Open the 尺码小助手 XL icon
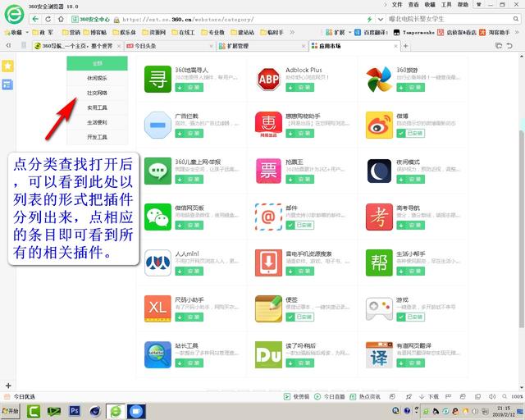The image size is (525, 420). (157, 308)
